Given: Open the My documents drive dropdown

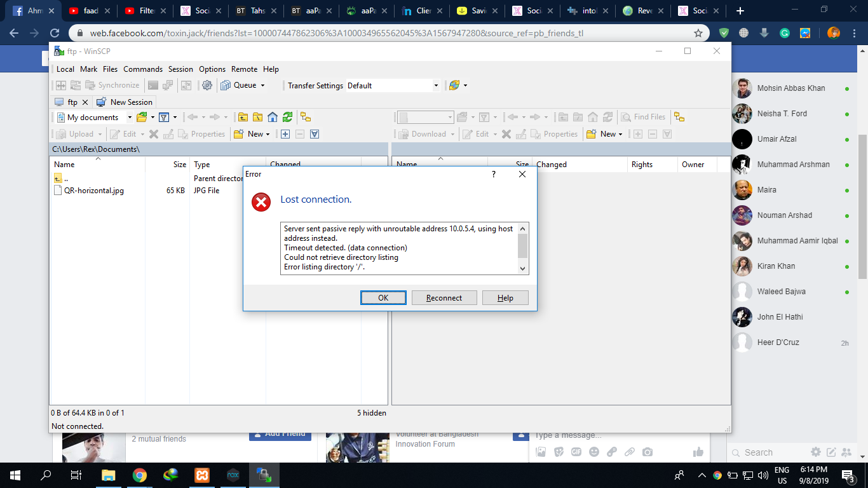Looking at the screenshot, I should (x=130, y=118).
